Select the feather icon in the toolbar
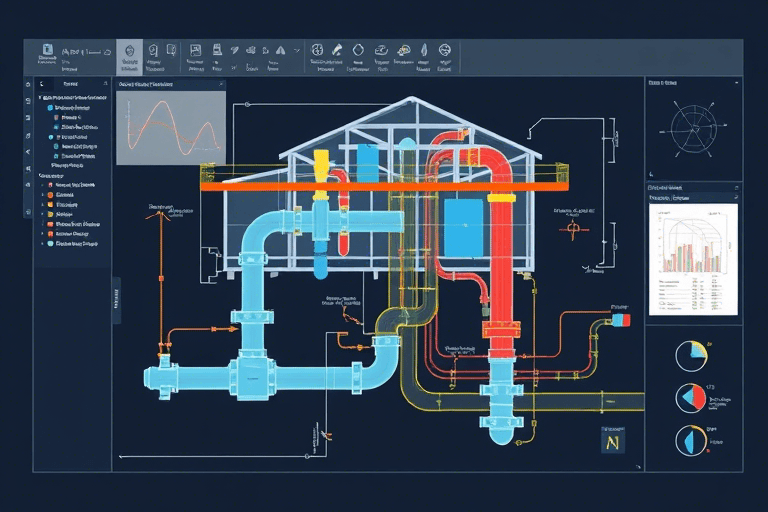This screenshot has width=768, height=512. click(424, 50)
